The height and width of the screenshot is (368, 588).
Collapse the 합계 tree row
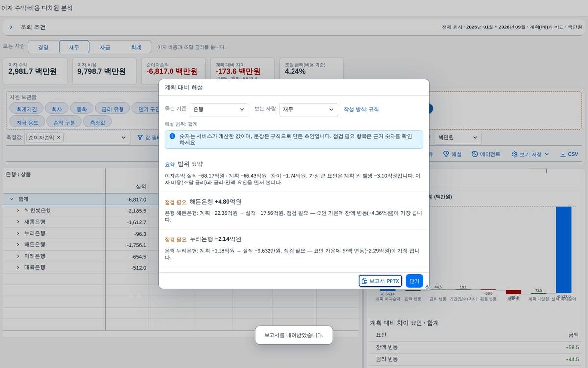click(11, 199)
